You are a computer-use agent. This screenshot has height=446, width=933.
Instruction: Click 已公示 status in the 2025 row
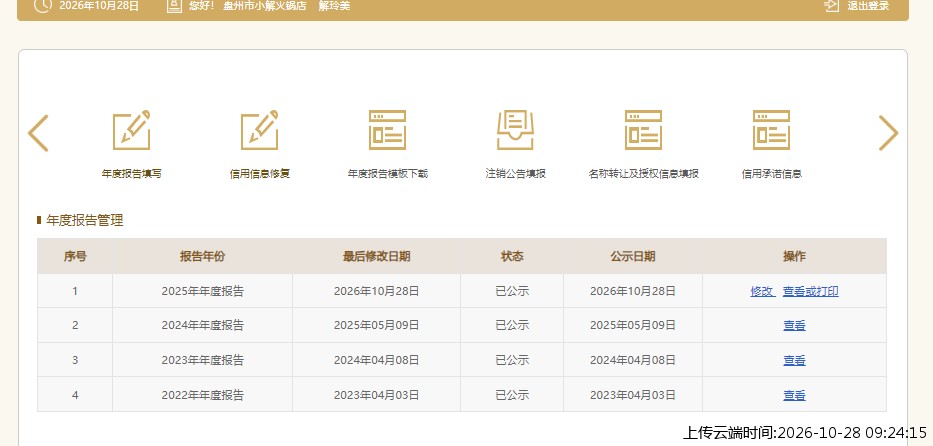coord(512,291)
